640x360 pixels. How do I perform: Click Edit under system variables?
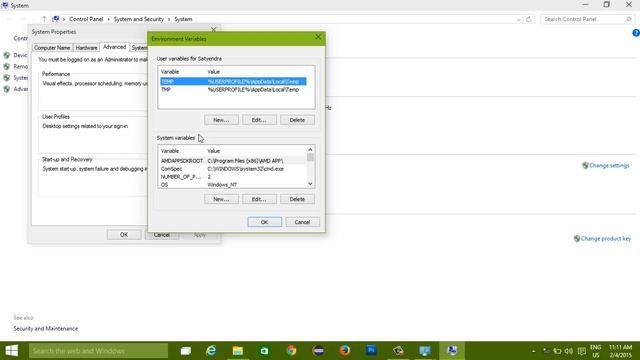click(259, 199)
